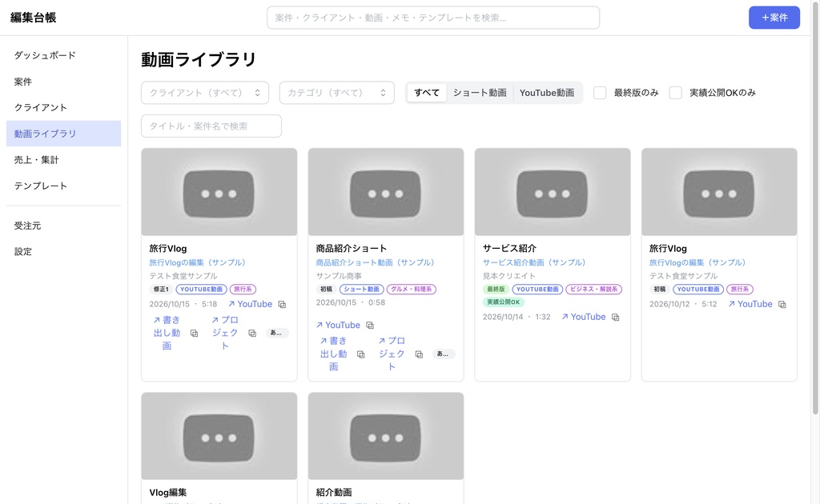The image size is (820, 504).
Task: Toggle 最終版のみ checkbox
Action: [600, 93]
